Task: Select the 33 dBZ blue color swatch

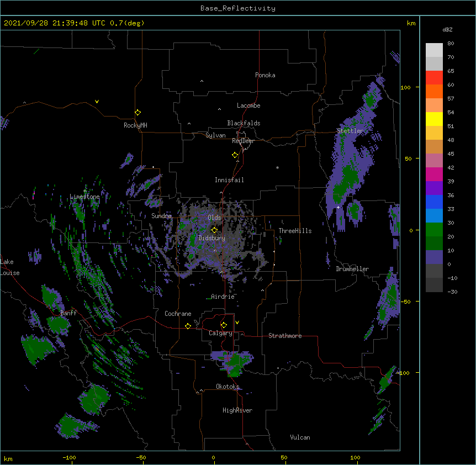Action: pyautogui.click(x=434, y=202)
